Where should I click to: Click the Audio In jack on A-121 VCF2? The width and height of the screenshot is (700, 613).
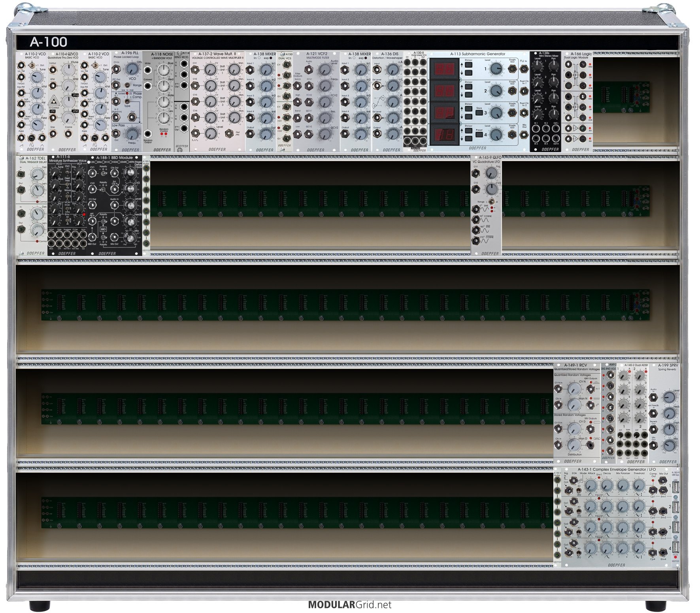pyautogui.click(x=309, y=70)
